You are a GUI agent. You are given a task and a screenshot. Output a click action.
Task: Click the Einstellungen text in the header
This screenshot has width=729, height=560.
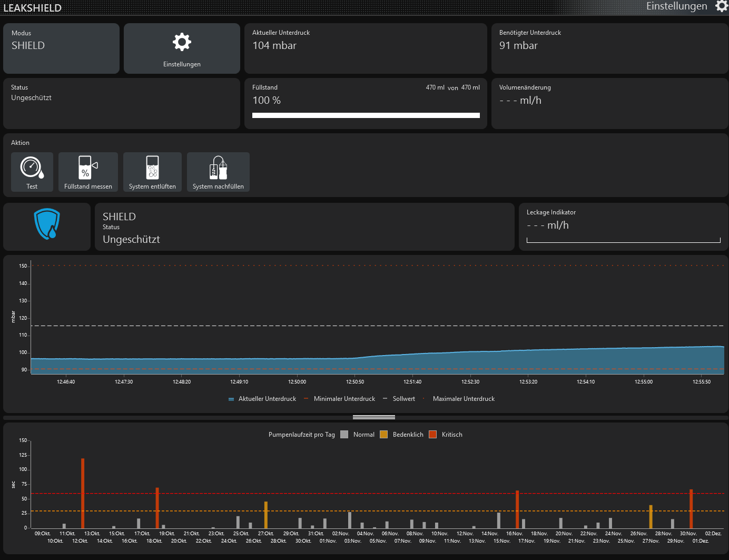676,6
